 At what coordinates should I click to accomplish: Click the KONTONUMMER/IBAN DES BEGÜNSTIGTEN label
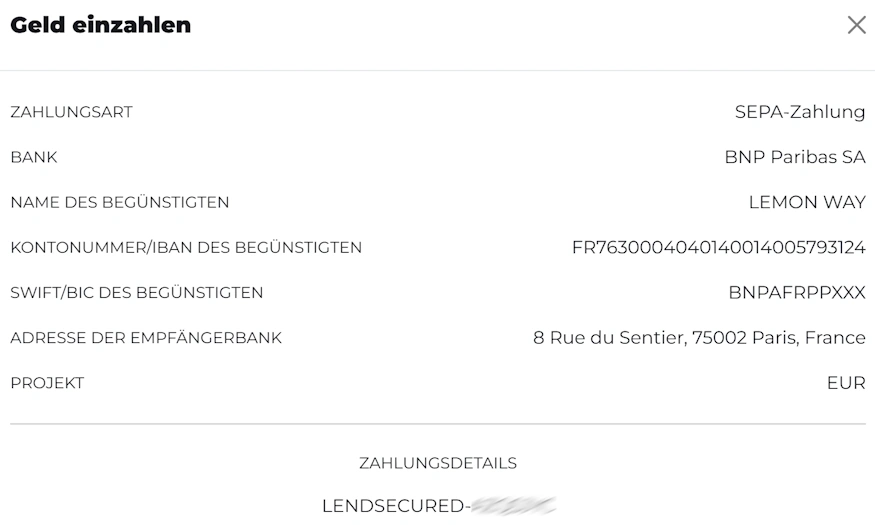[x=186, y=247]
